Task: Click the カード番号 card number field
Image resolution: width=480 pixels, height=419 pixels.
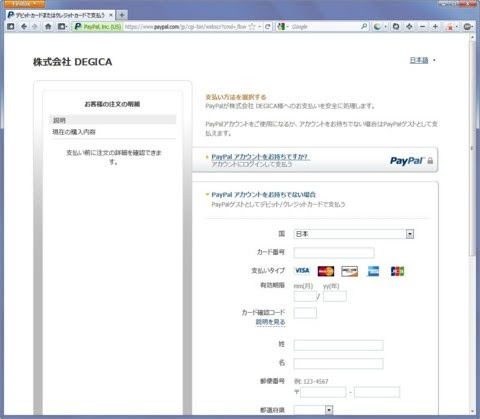Action: click(x=334, y=253)
